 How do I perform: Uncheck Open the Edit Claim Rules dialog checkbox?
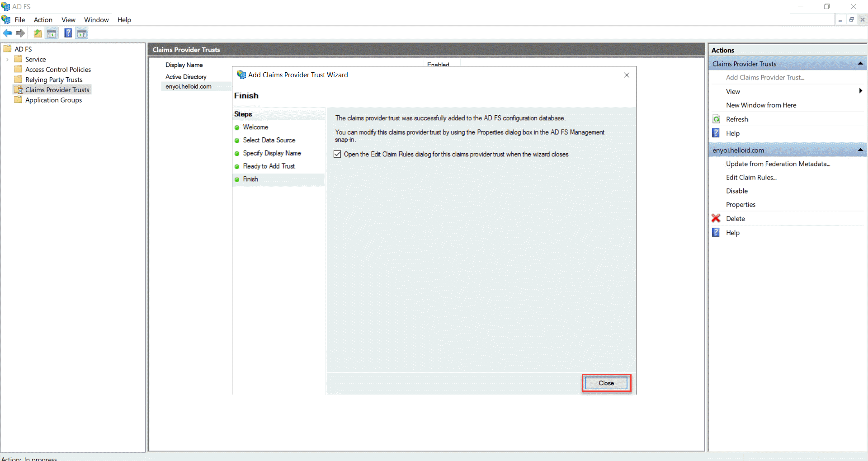[x=337, y=154]
